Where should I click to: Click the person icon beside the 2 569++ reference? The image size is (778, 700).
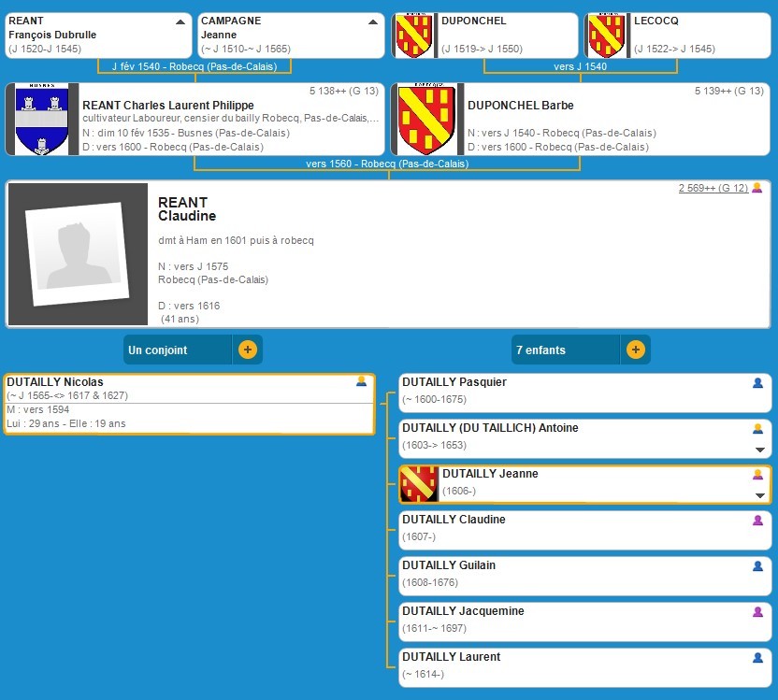coord(757,188)
